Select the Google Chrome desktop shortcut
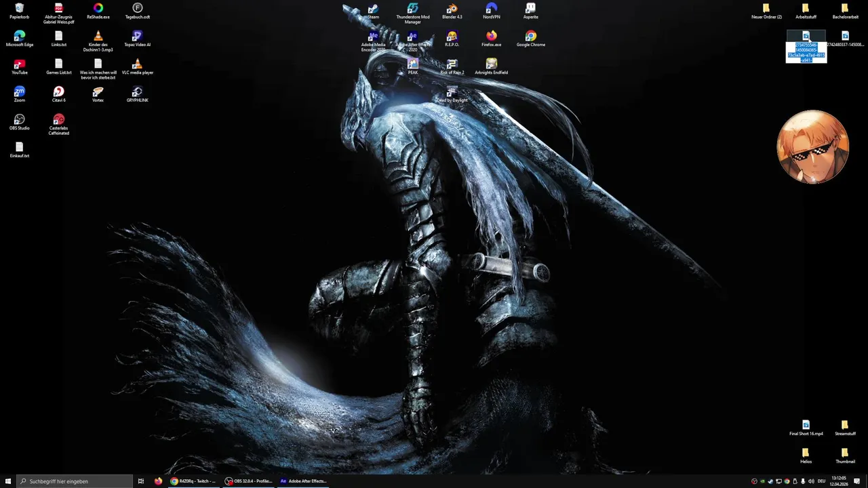 coord(530,39)
